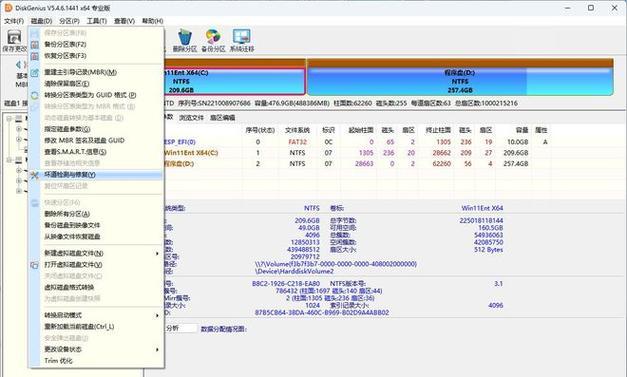Open the 磁盘(D) menu
This screenshot has height=377, width=627.
[x=42, y=21]
